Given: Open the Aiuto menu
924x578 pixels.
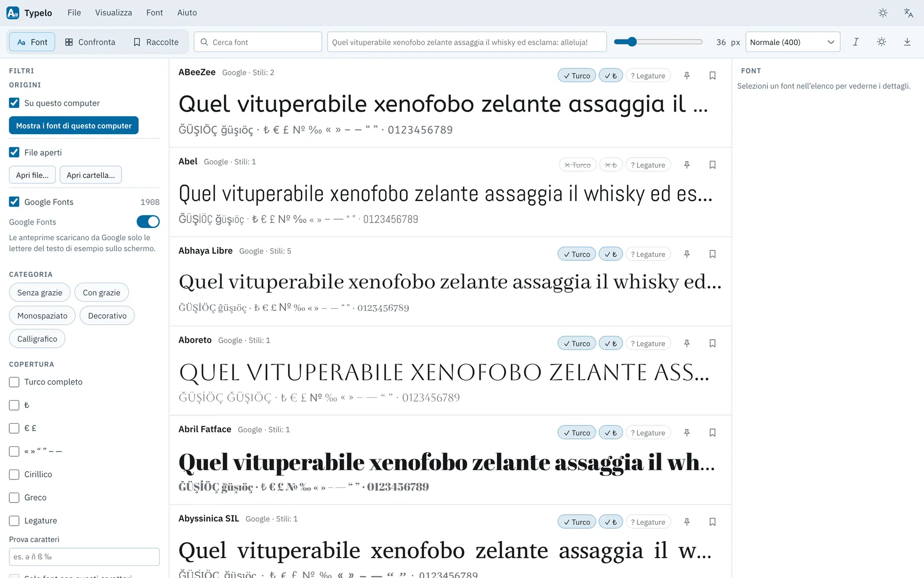Looking at the screenshot, I should pos(187,13).
